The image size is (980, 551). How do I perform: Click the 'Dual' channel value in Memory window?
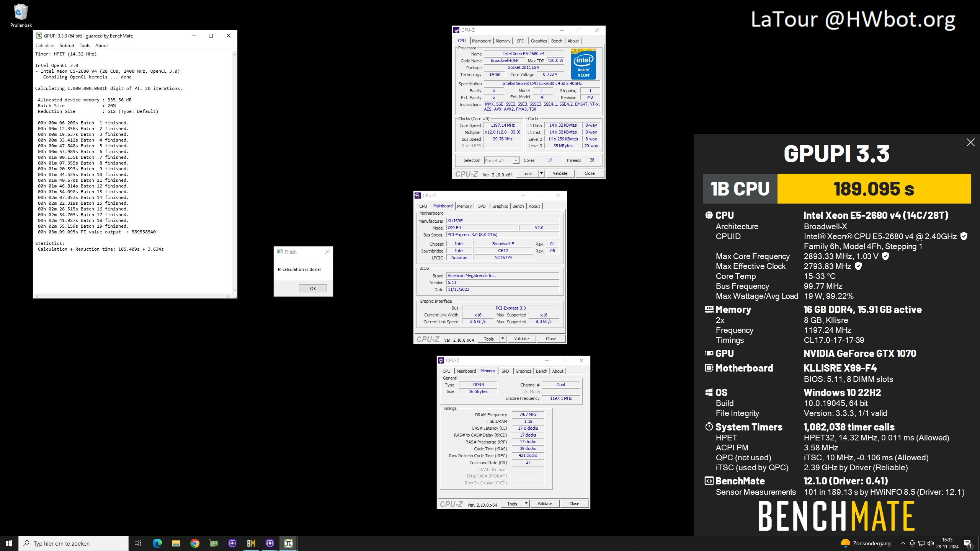pyautogui.click(x=560, y=385)
